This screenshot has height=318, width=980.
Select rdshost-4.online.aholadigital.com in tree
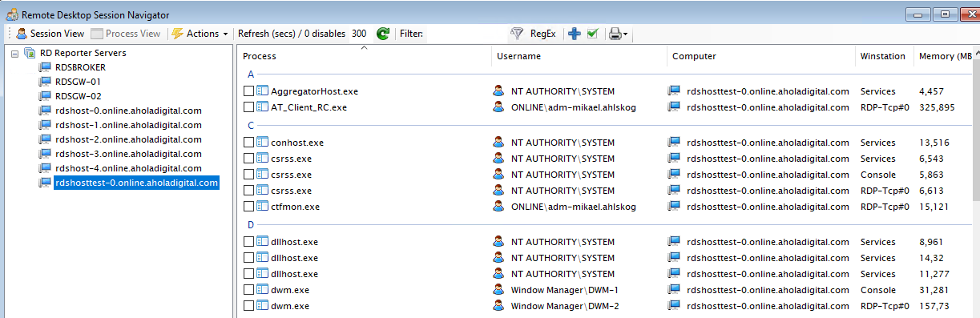128,168
